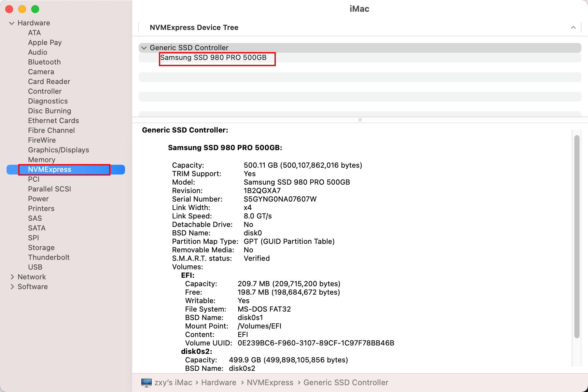
Task: Select Printers in the sidebar
Action: (41, 208)
